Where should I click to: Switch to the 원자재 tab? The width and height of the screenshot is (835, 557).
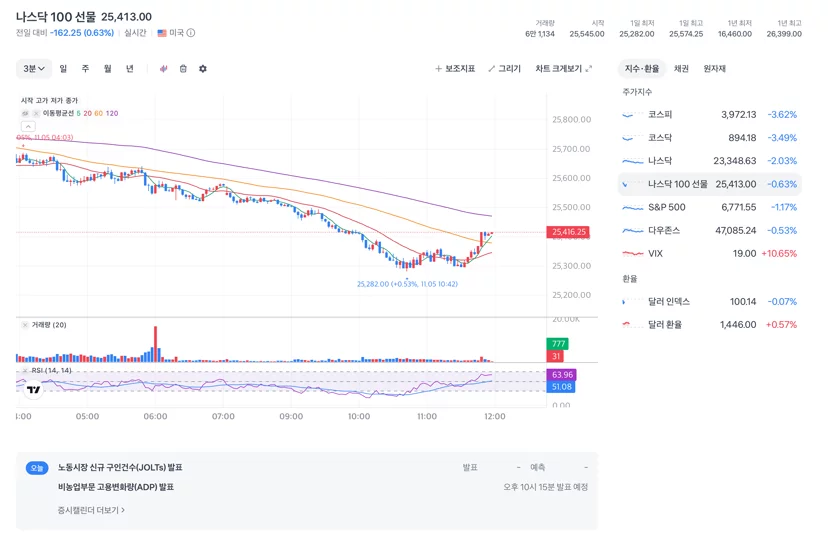point(714,69)
